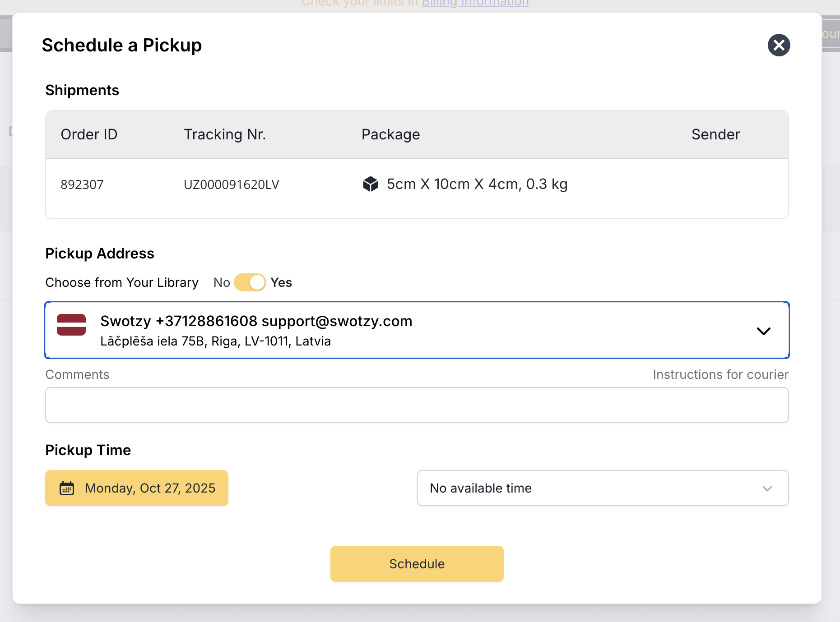
Task: Click inside the Comments field
Action: [416, 405]
